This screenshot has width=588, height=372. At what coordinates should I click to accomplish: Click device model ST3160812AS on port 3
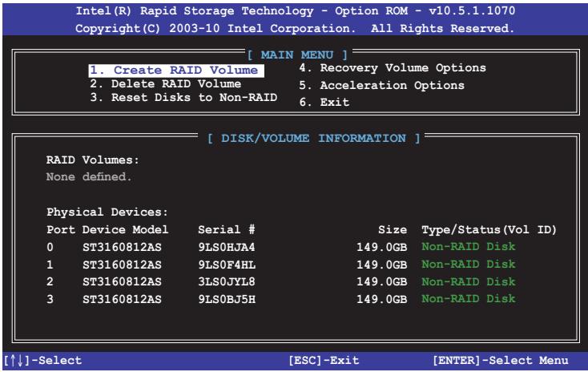pyautogui.click(x=123, y=300)
